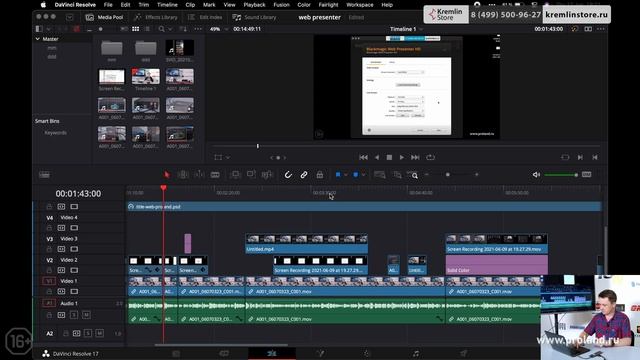Select the Untitled.mp4 clip on Video 3

coord(307,244)
